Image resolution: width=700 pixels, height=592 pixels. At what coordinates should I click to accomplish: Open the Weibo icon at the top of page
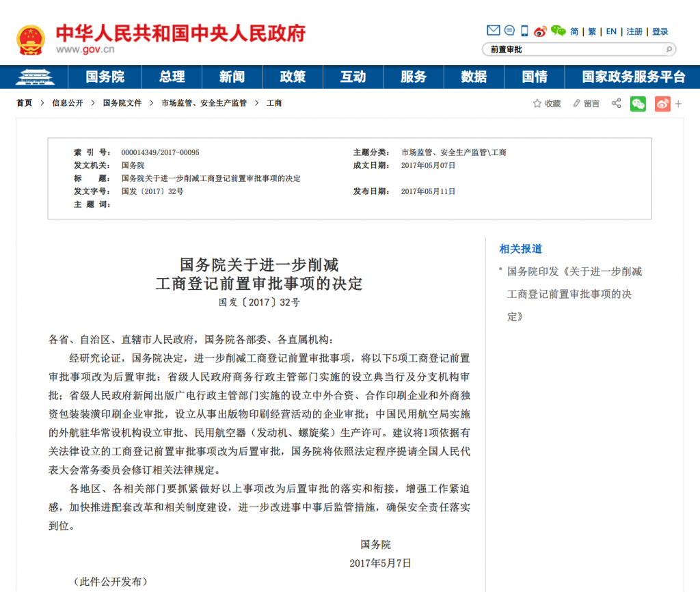click(539, 31)
